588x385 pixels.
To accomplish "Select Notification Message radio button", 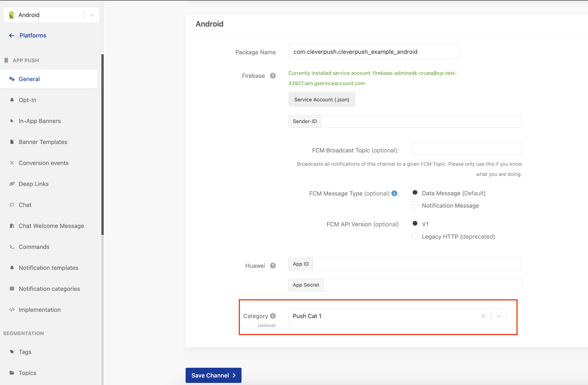I will click(x=414, y=205).
